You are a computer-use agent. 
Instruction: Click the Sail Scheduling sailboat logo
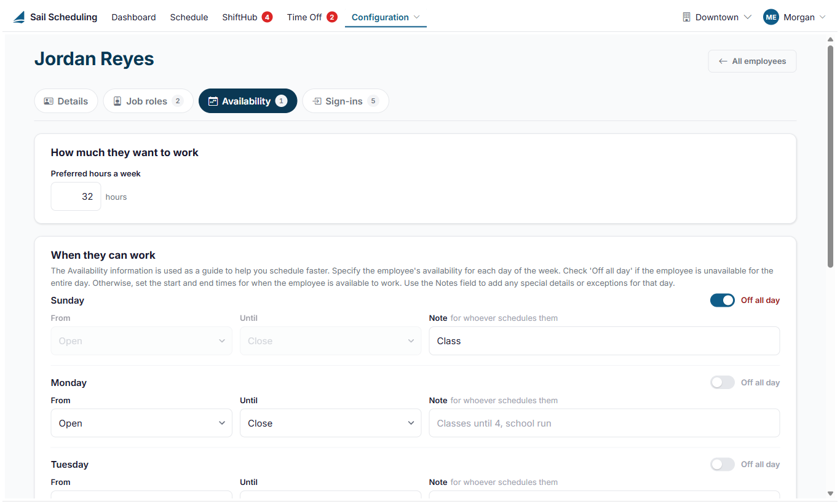(19, 17)
